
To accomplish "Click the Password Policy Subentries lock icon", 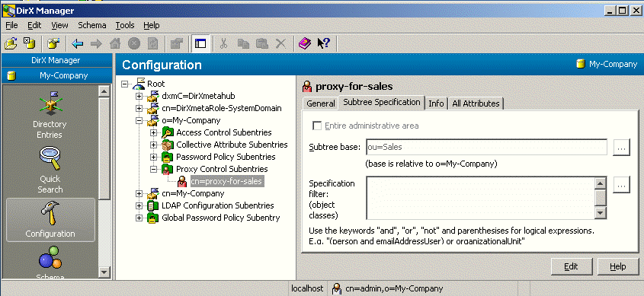I will 167,157.
